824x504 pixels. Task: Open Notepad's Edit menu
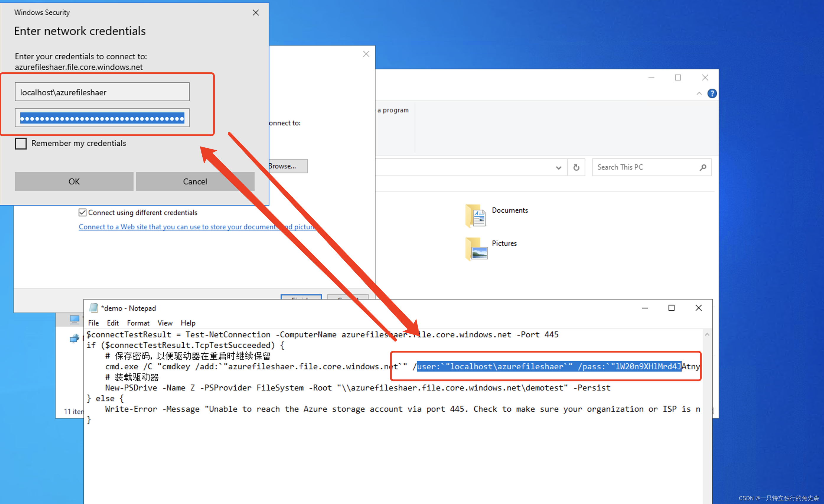(113, 323)
